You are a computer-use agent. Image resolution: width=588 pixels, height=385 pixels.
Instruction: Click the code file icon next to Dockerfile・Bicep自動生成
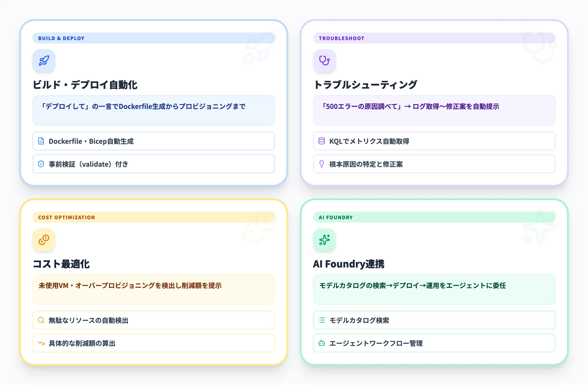click(41, 141)
